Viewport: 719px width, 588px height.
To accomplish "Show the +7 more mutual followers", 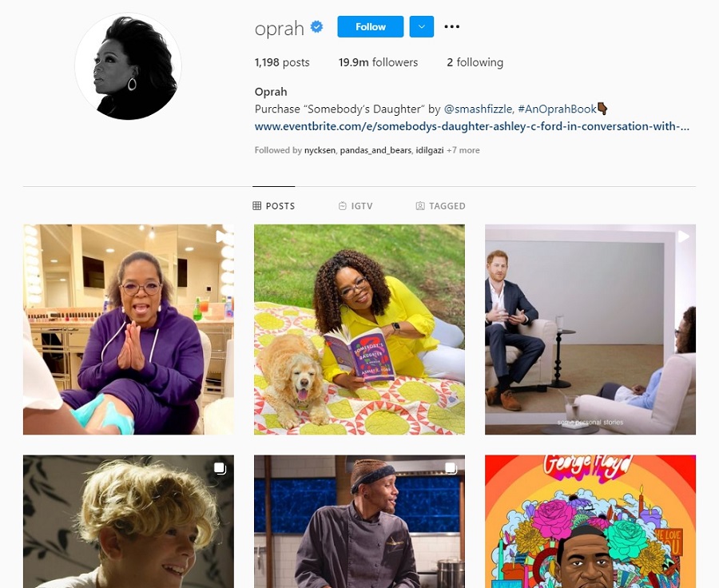I will tap(463, 150).
